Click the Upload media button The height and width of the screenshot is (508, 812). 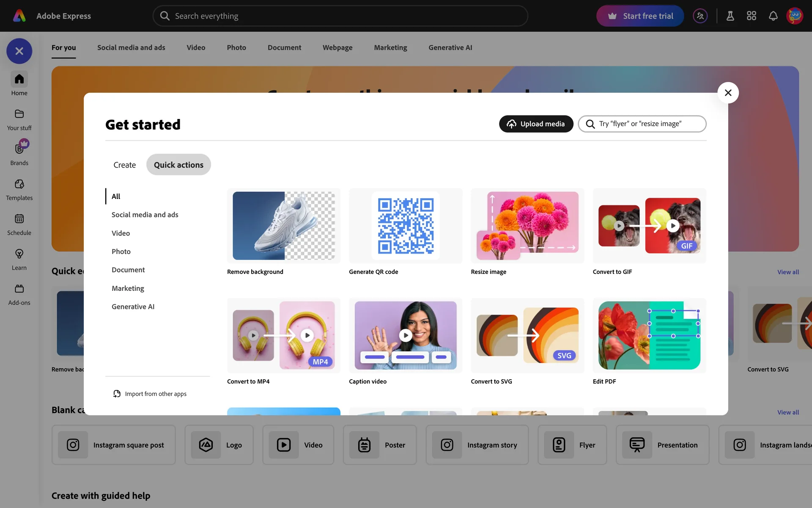(x=536, y=124)
